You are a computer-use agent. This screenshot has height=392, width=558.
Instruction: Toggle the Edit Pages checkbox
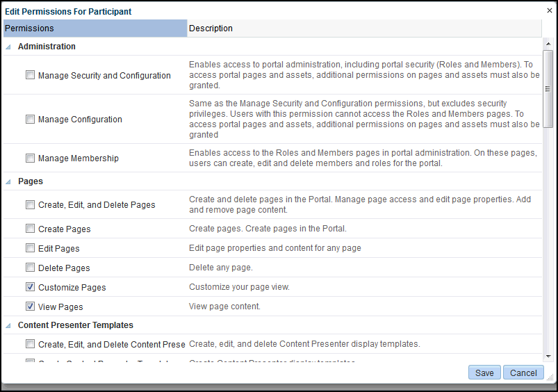tap(31, 248)
